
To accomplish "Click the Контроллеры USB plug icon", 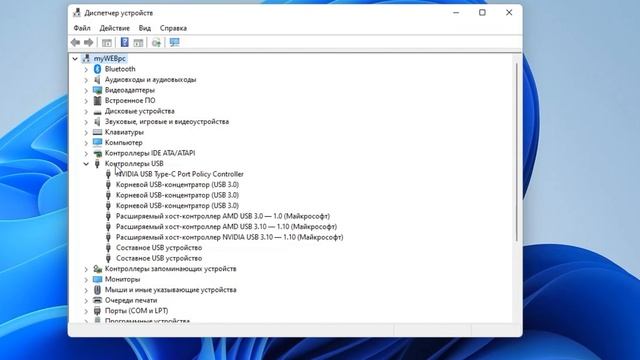I will pos(97,164).
